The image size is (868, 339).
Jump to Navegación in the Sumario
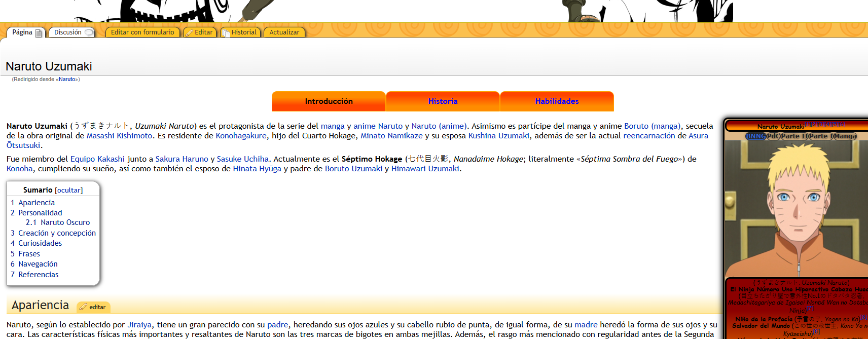38,264
